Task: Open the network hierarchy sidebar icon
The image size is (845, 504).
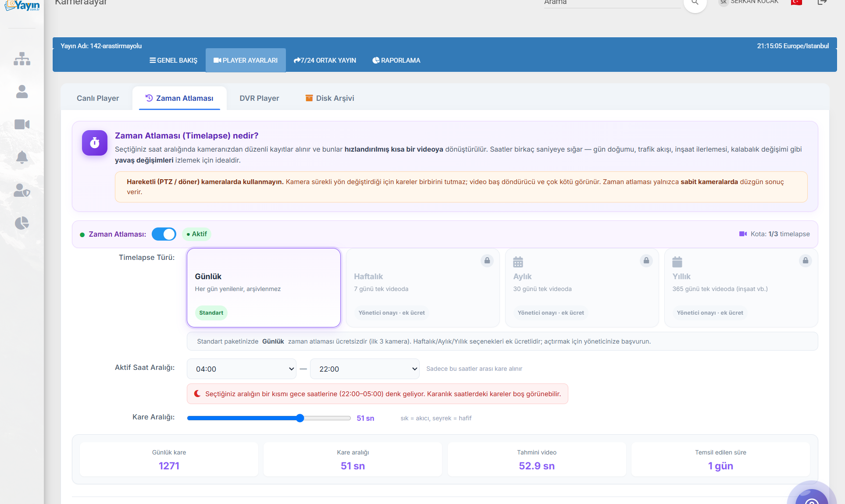Action: (22, 59)
